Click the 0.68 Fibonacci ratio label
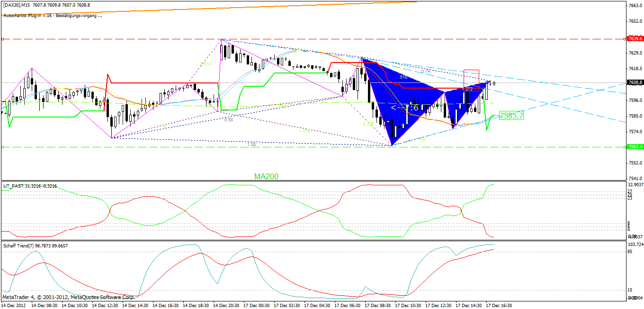The width and height of the screenshot is (644, 309). tap(228, 120)
